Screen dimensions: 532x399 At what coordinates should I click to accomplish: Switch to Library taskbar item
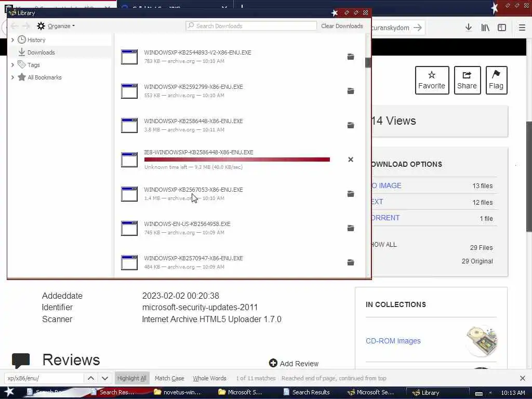[x=437, y=393]
